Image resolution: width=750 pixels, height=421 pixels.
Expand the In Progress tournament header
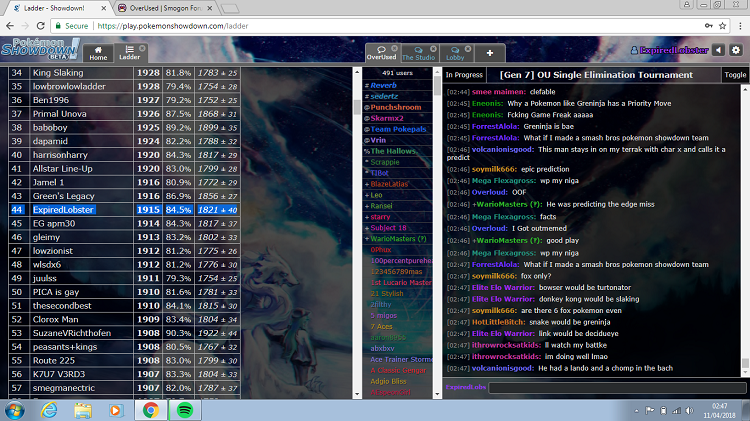pyautogui.click(x=465, y=75)
